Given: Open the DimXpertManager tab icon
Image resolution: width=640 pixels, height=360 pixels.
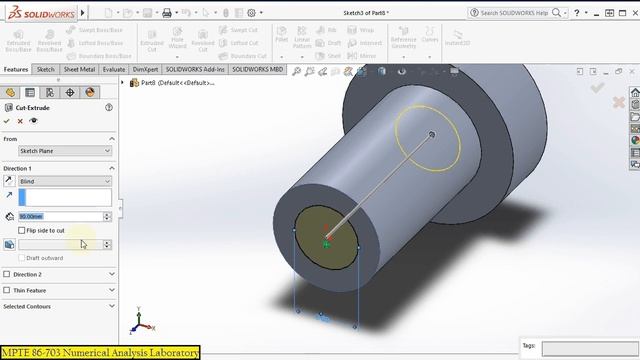Looking at the screenshot, I should 70,92.
